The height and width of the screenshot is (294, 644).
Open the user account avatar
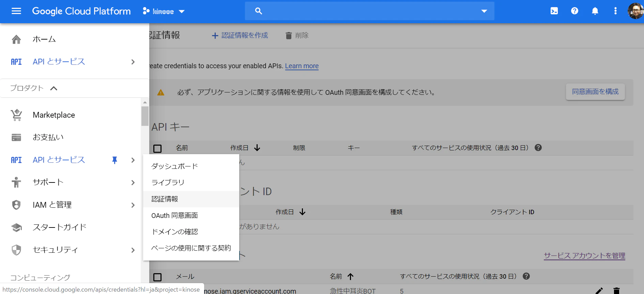[635, 11]
